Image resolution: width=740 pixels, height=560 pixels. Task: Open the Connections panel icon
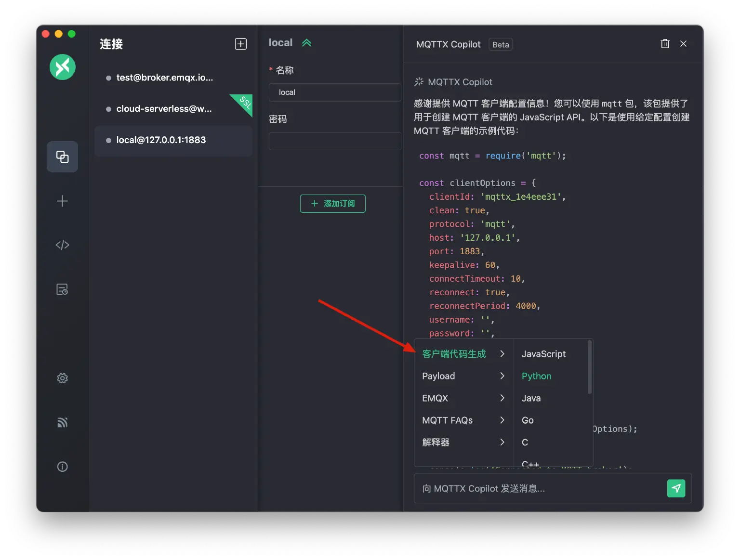coord(62,156)
